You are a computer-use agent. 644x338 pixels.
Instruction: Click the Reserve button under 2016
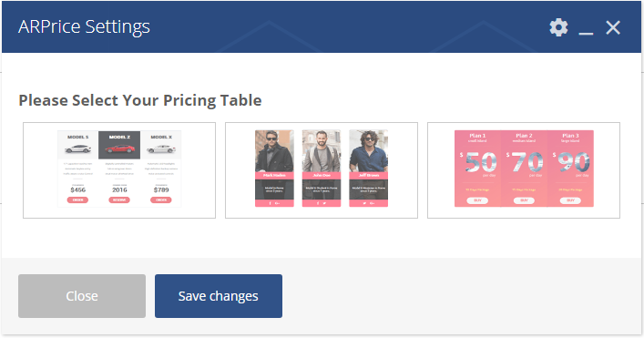[x=119, y=200]
